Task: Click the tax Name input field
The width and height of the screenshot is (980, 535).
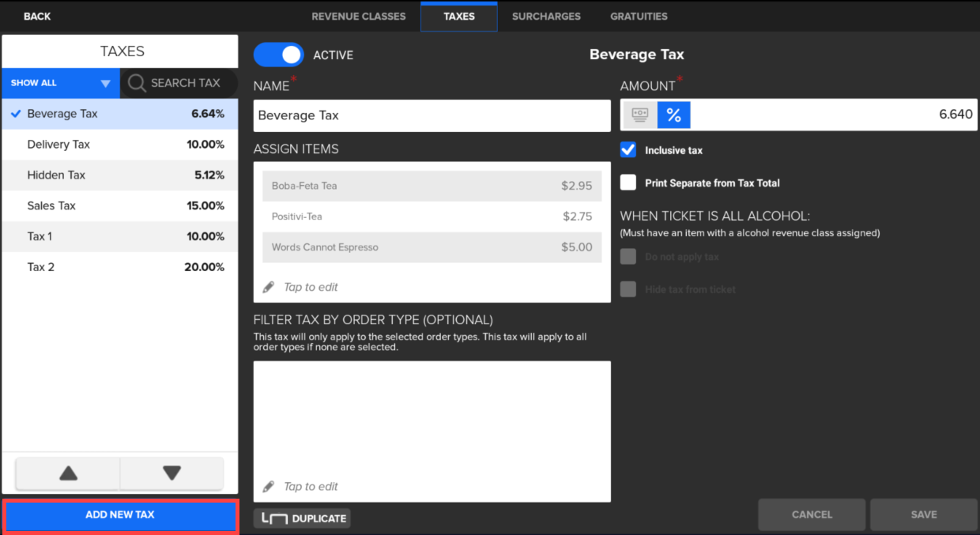Action: 432,115
